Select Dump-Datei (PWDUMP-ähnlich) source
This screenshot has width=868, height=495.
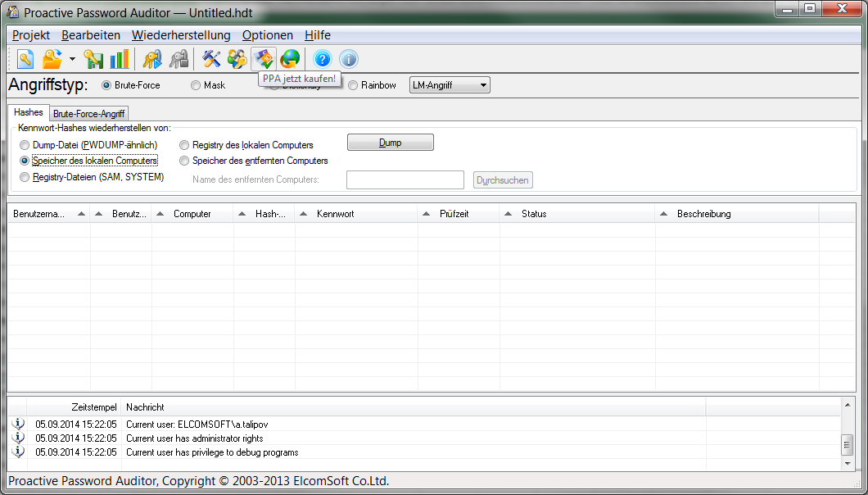coord(25,145)
